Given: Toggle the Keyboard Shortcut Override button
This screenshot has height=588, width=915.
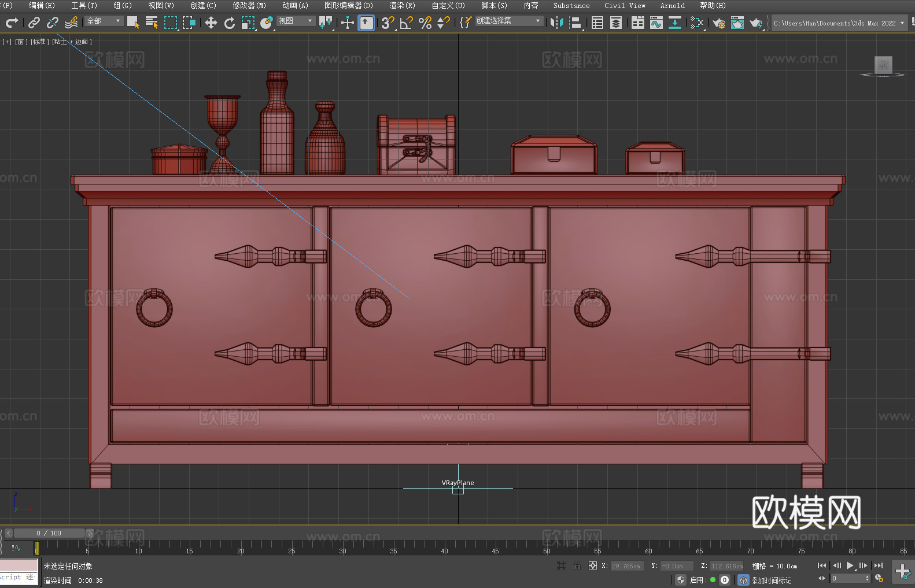Looking at the screenshot, I should click(366, 23).
